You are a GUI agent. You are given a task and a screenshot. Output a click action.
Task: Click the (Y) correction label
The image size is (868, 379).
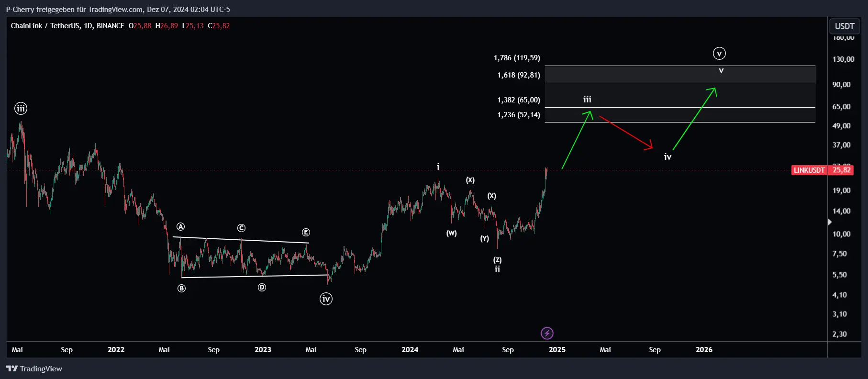[x=485, y=239]
